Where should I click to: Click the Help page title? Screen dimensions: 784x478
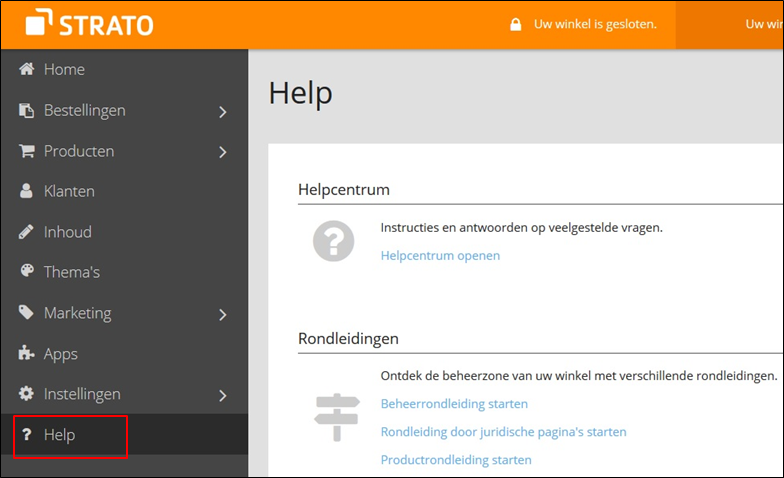[300, 94]
